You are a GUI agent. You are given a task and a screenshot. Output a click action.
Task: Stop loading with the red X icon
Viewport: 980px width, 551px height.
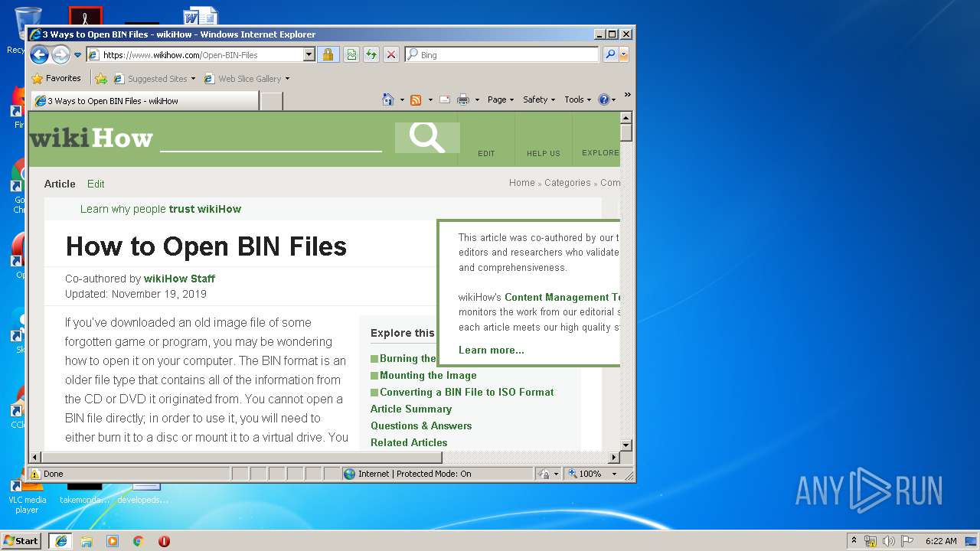pos(391,55)
